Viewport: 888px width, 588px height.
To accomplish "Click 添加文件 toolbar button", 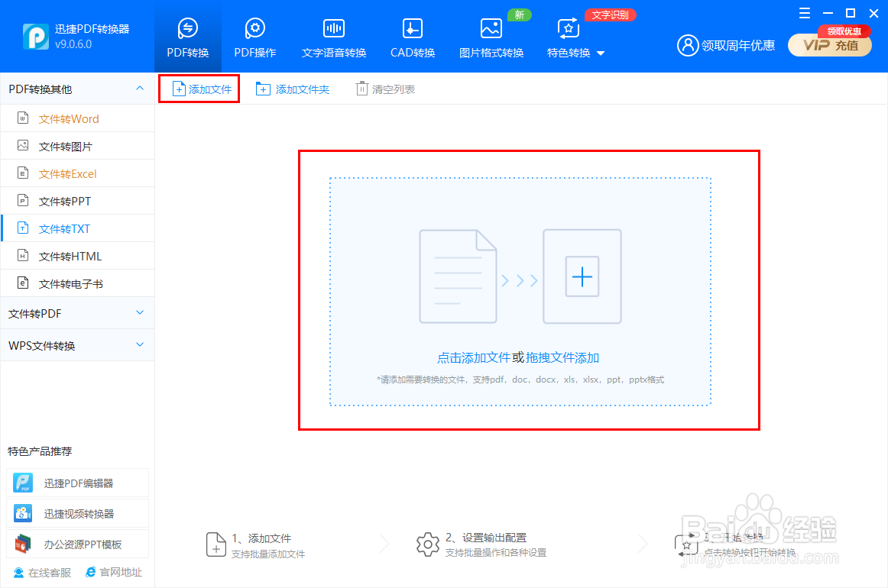I will (202, 89).
